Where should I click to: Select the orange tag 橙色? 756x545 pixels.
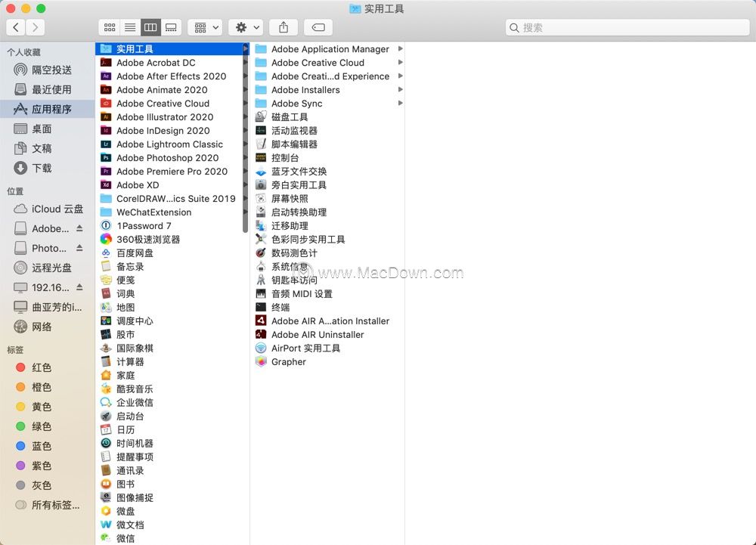47,387
